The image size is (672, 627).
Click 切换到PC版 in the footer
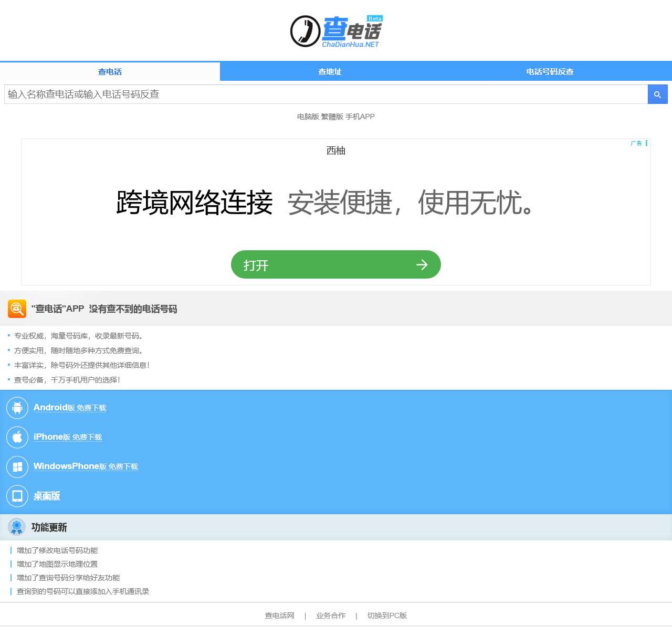(386, 615)
